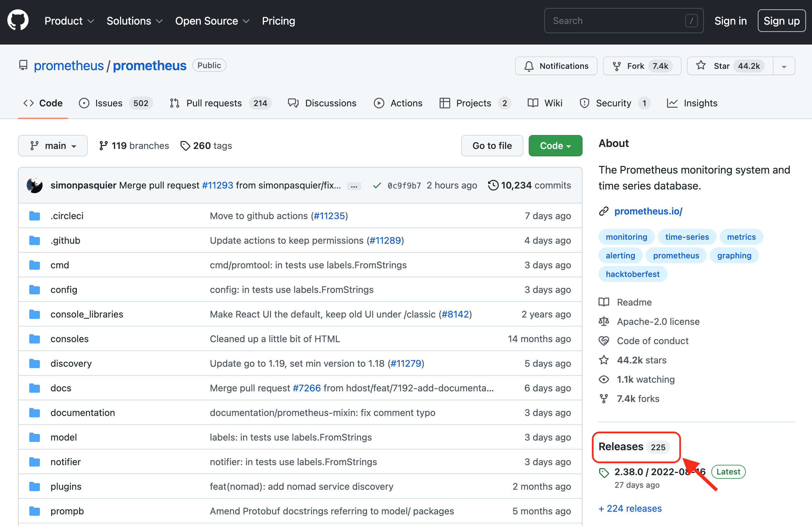Switch to the Pull requests tab
This screenshot has height=526, width=812.
click(220, 103)
